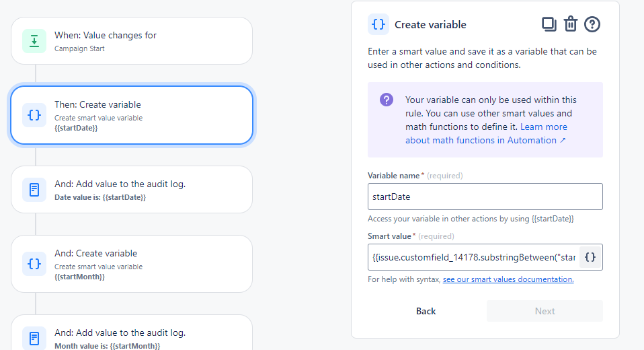Click the Variable name input field
The width and height of the screenshot is (644, 350).
pos(485,197)
